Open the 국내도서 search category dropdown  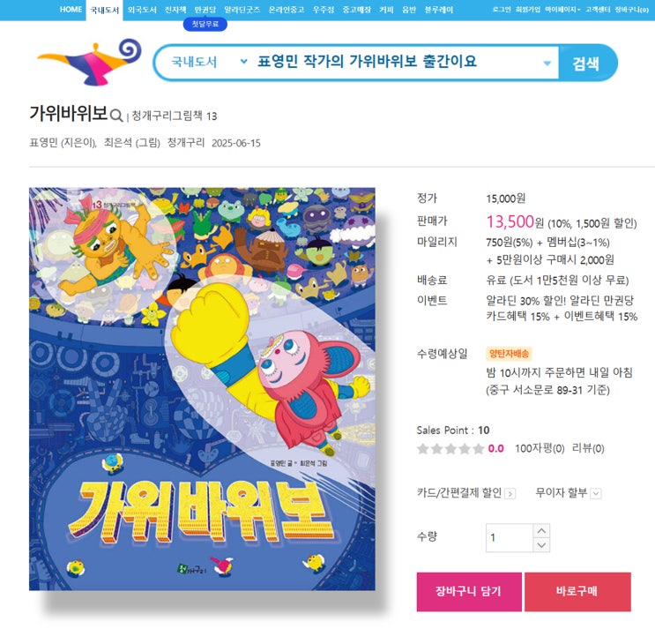tap(208, 63)
